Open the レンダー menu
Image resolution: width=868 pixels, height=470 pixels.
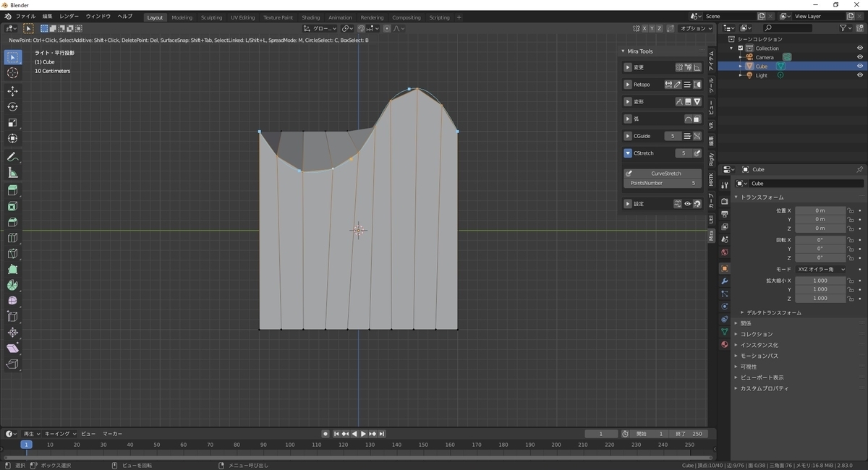(x=69, y=16)
